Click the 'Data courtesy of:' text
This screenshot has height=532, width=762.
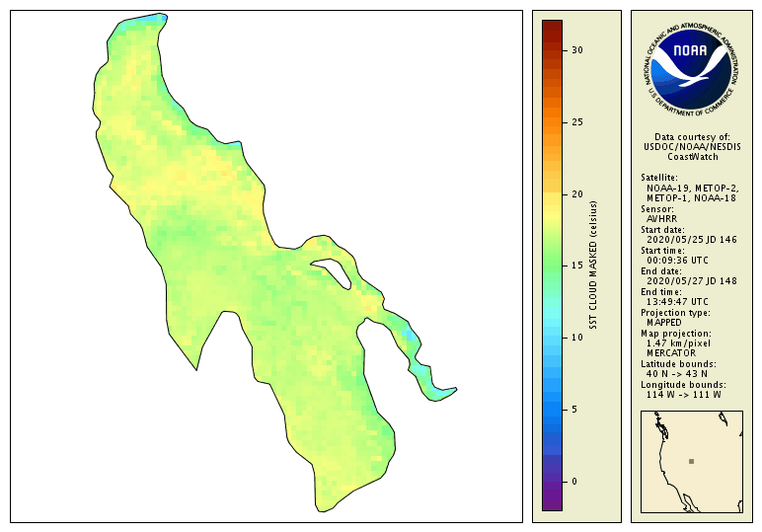[692, 137]
